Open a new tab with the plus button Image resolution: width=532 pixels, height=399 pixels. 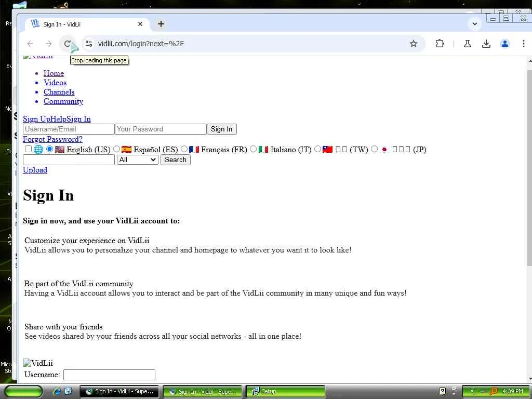pyautogui.click(x=161, y=24)
